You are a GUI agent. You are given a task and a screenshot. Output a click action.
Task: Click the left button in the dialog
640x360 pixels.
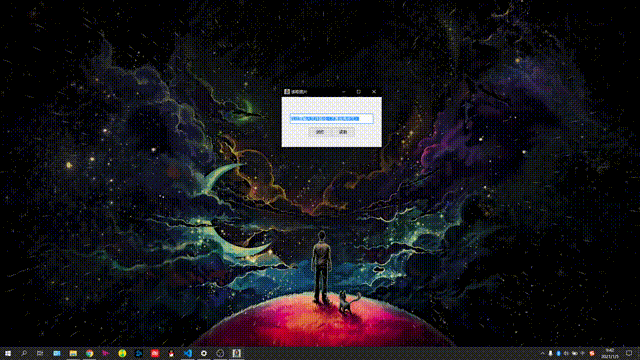pyautogui.click(x=320, y=132)
